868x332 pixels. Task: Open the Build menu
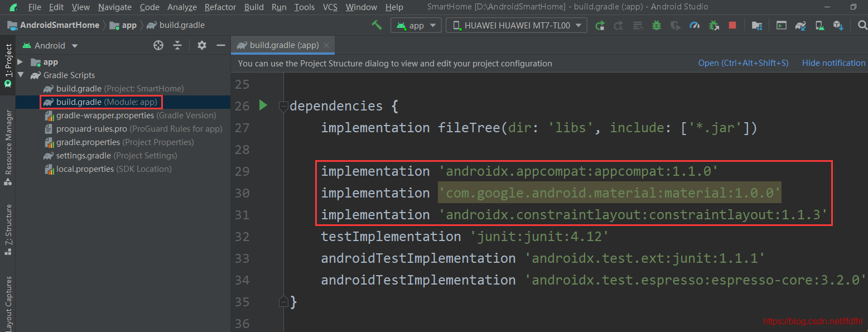[254, 7]
